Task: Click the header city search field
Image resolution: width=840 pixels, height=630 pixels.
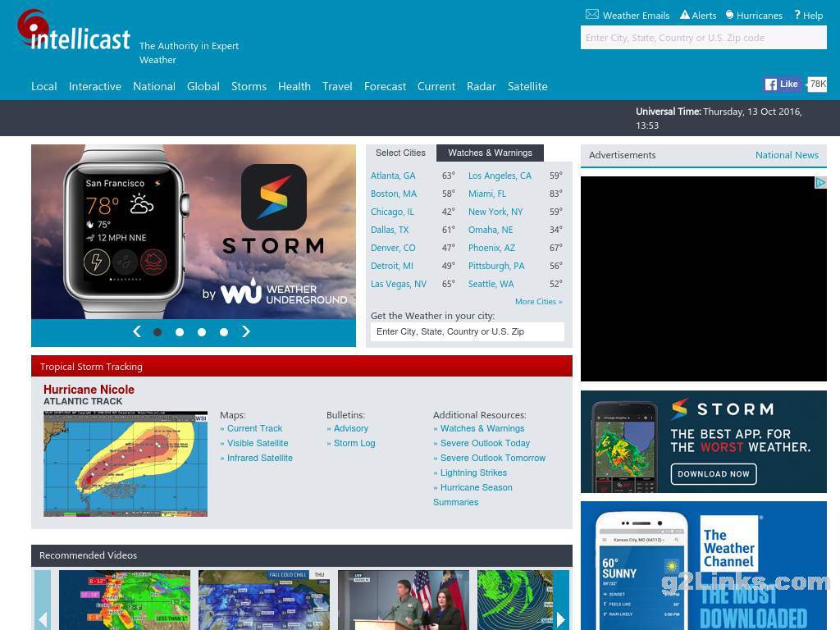Action: click(703, 38)
